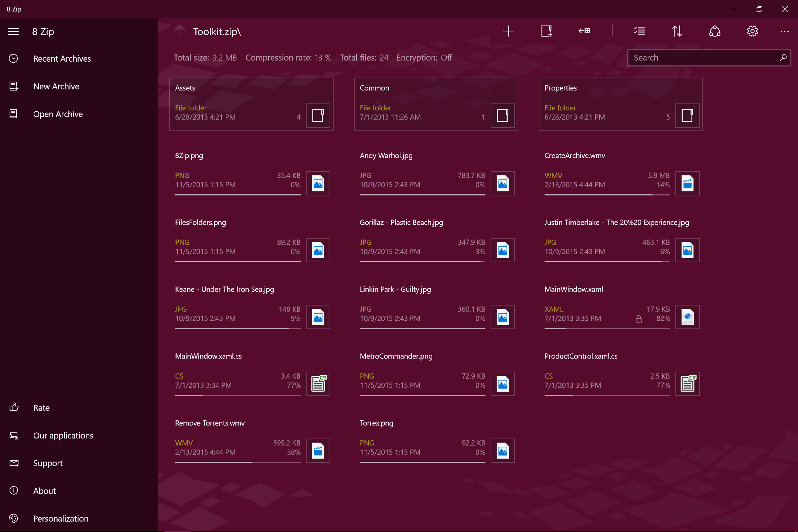Open the hamburger navigation menu
The image size is (798, 532).
(x=13, y=31)
